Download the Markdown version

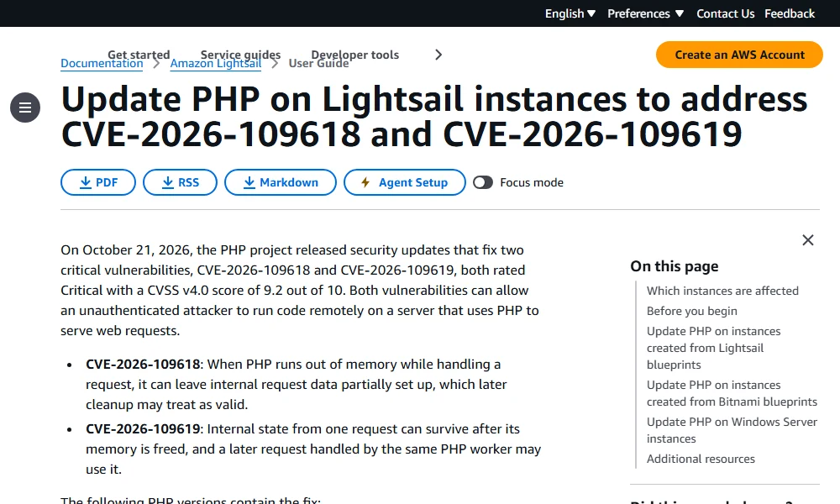281,182
